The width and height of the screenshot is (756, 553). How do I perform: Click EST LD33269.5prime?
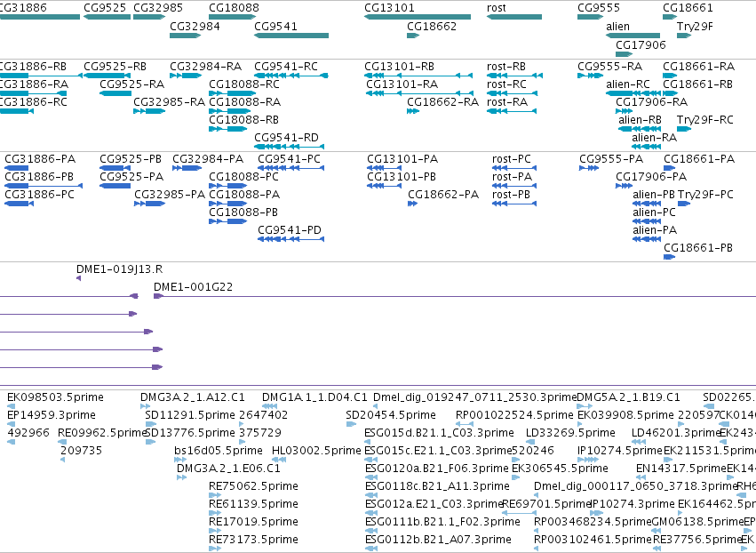pos(530,442)
